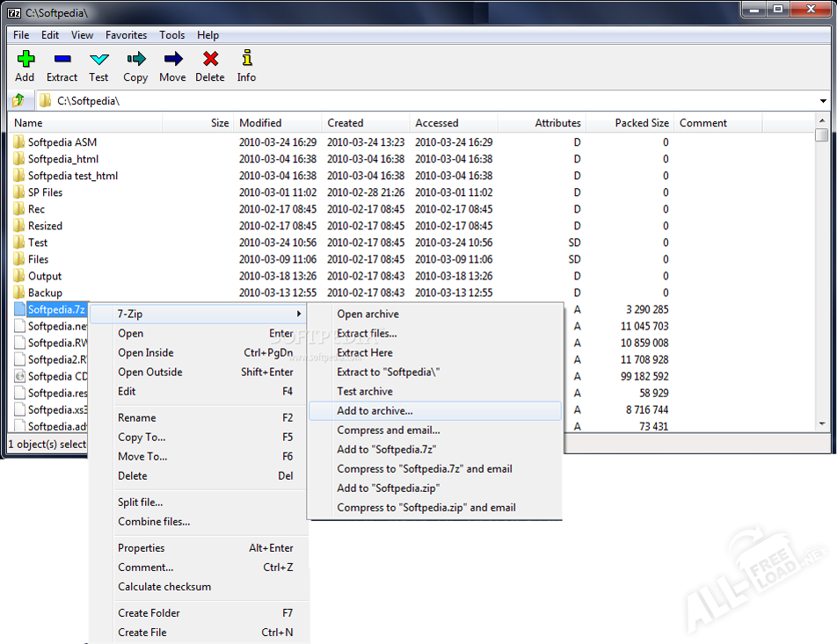Click the Move arrow toolbar icon

click(x=172, y=60)
